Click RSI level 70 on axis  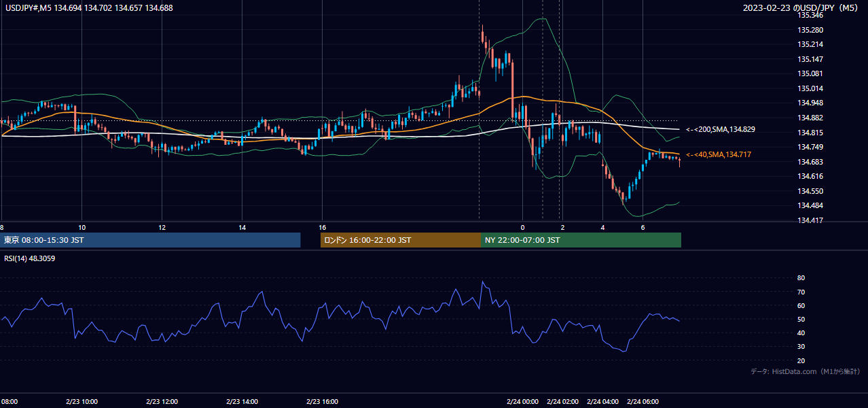pos(801,292)
